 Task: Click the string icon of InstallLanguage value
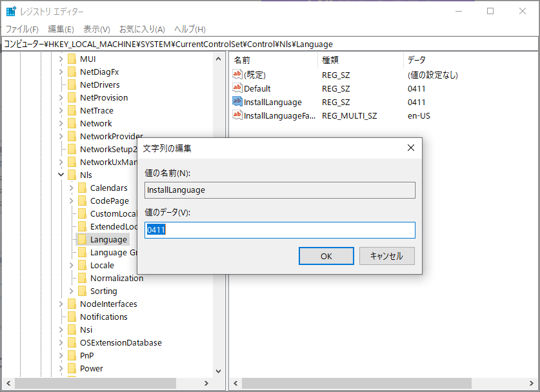[x=237, y=101]
